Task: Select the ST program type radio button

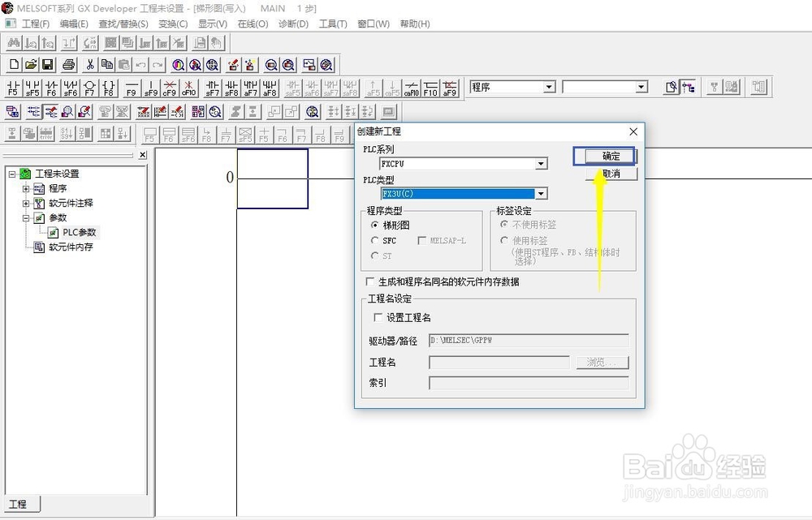Action: pos(374,256)
